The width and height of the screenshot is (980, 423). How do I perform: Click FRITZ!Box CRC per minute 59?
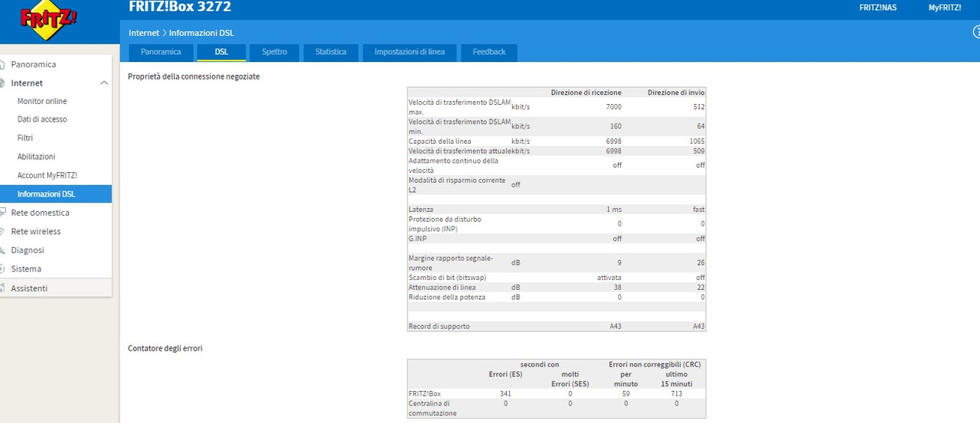[626, 394]
